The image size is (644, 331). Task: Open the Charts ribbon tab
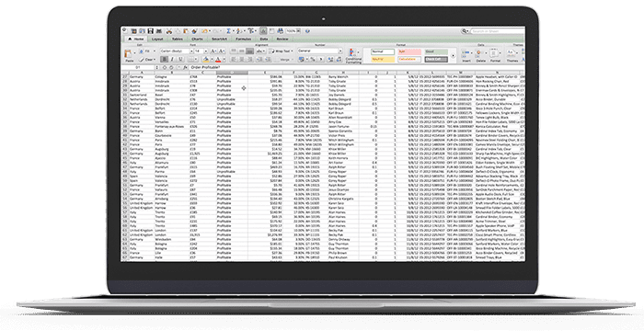point(197,39)
